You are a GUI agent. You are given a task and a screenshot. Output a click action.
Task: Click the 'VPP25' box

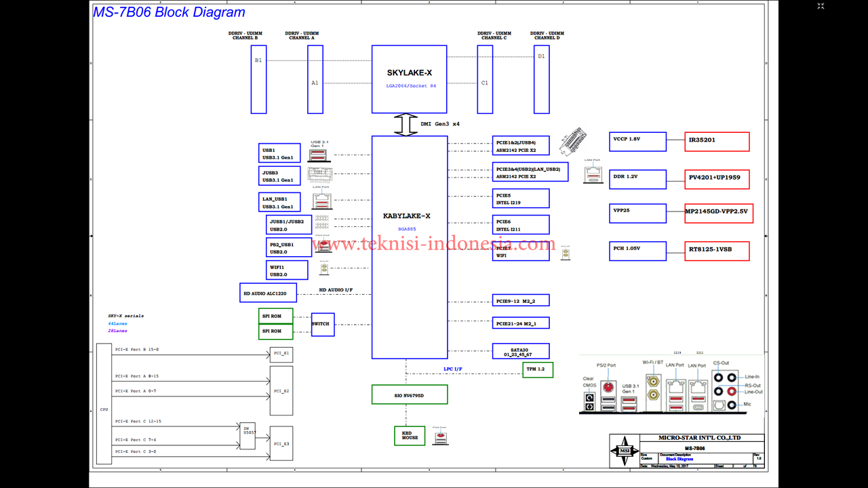[x=637, y=213]
